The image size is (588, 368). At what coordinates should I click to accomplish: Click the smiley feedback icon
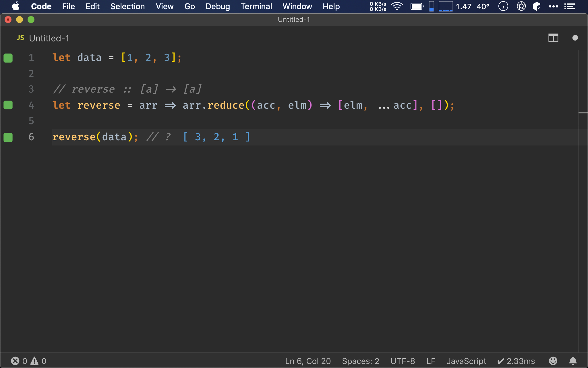tap(553, 361)
